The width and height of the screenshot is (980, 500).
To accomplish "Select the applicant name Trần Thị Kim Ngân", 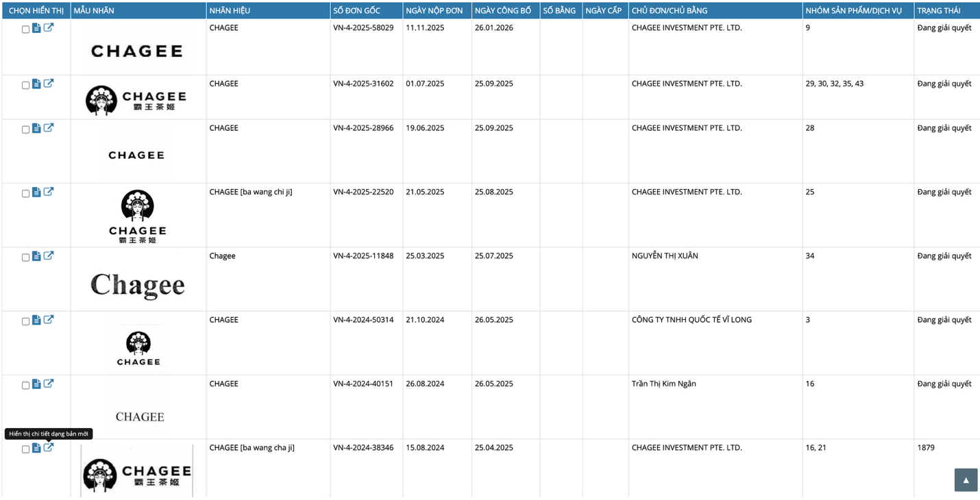I will click(x=664, y=384).
